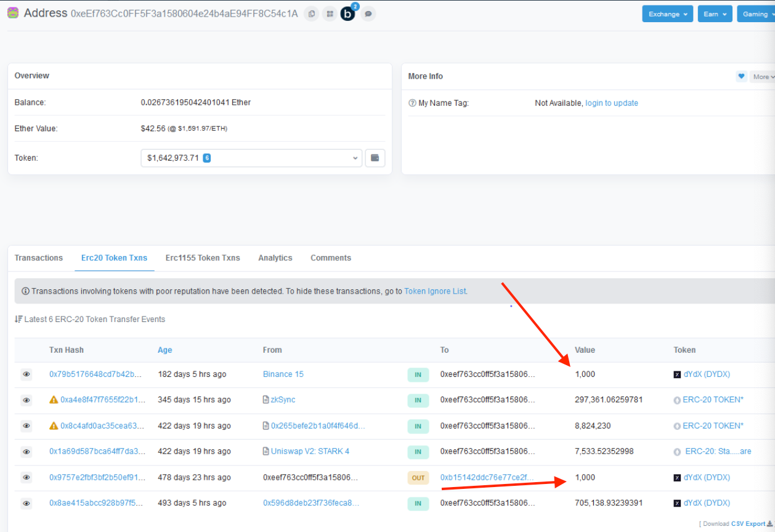Click the token count badge 6
The image size is (775, 532).
pos(207,158)
